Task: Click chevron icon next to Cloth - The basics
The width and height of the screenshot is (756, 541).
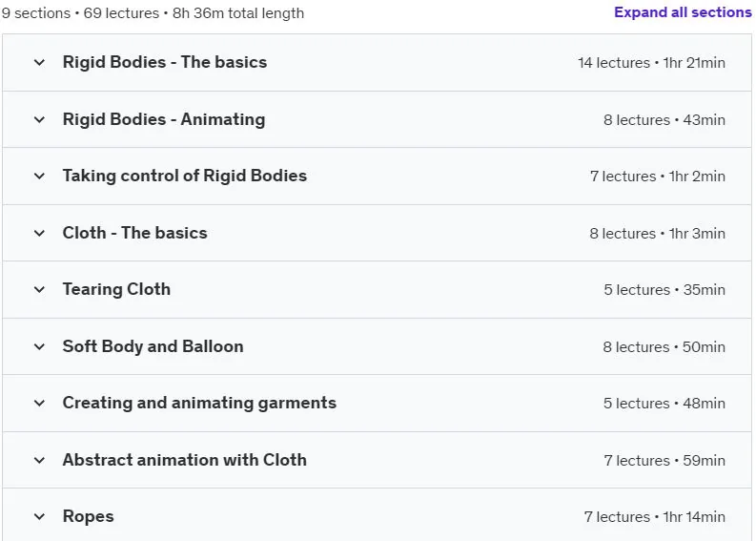Action: click(39, 233)
